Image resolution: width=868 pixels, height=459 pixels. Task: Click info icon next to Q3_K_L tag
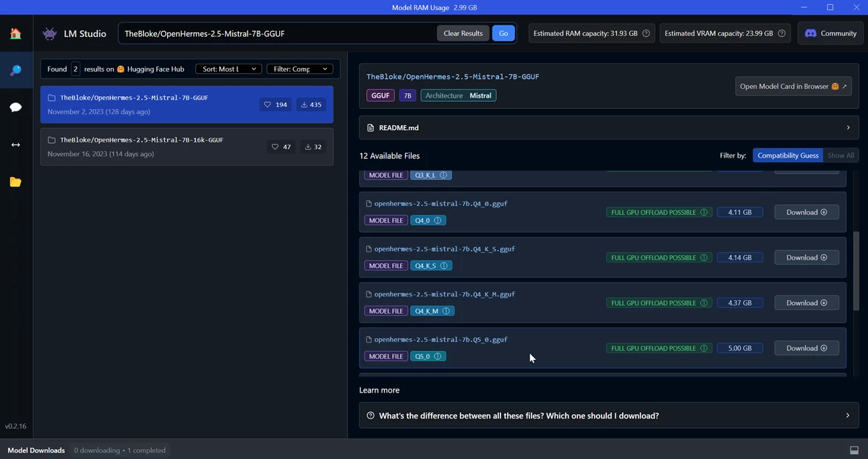pos(443,175)
